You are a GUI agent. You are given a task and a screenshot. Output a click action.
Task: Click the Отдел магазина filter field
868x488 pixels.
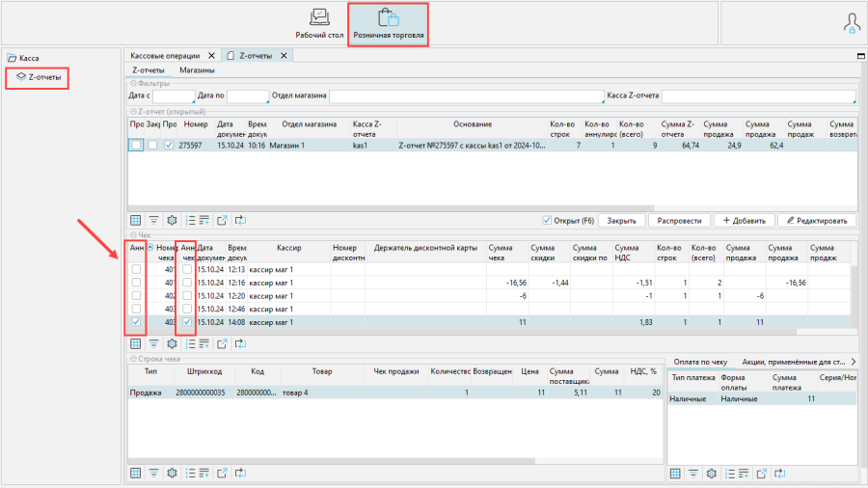point(466,96)
